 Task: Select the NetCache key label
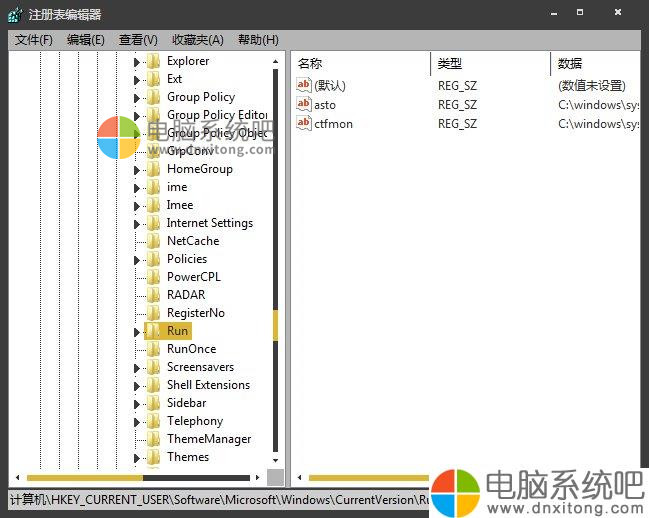click(x=193, y=241)
